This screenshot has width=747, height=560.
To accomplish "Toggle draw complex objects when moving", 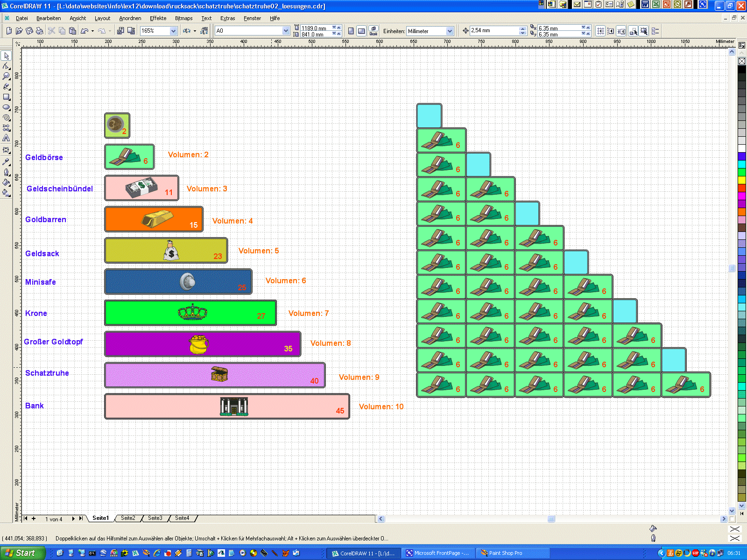I will [633, 31].
